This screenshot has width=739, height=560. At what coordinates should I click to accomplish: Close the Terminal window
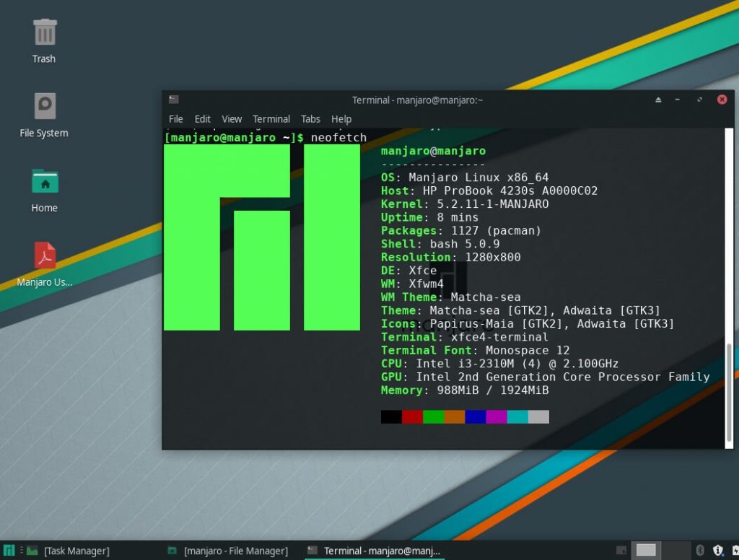[722, 100]
